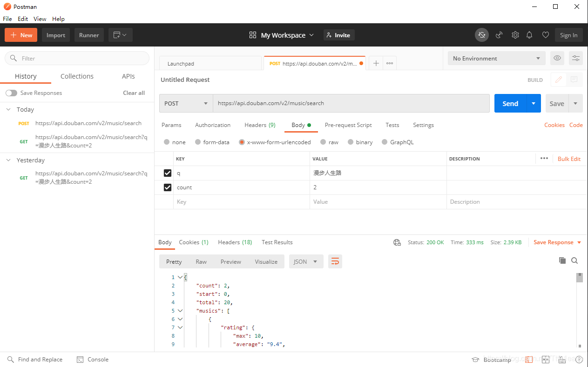Open the Pre-request Script tab
588x367 pixels.
(x=348, y=125)
